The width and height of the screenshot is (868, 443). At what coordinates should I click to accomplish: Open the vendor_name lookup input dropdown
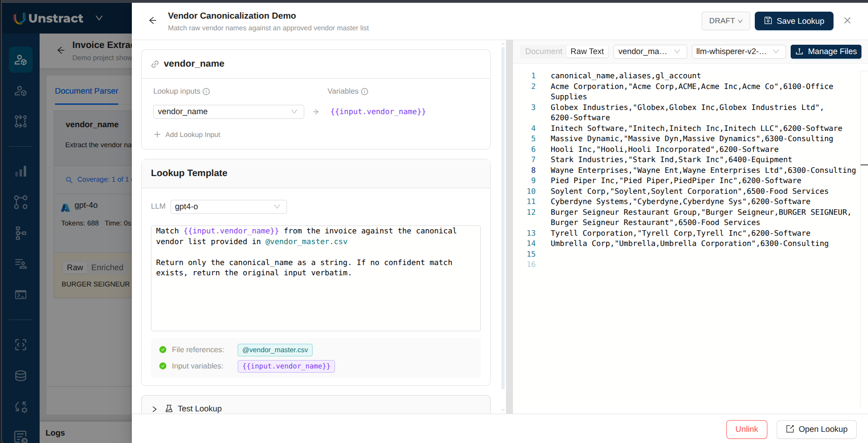click(x=229, y=112)
